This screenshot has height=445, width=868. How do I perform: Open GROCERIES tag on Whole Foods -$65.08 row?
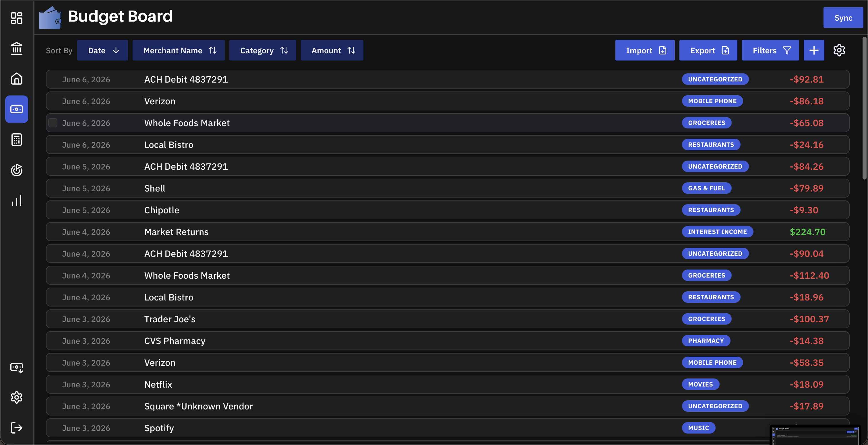coord(707,123)
